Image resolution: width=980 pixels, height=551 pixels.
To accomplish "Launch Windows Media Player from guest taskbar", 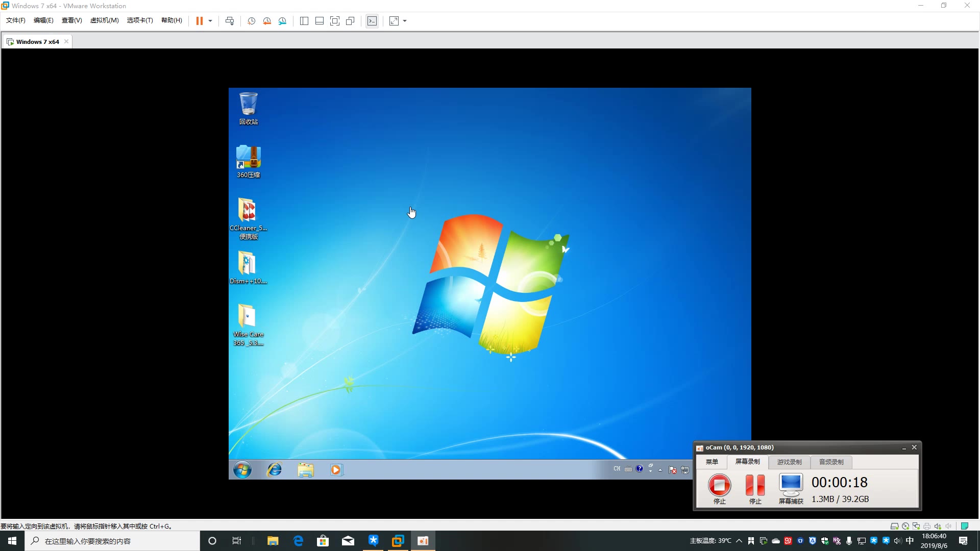I will [336, 469].
